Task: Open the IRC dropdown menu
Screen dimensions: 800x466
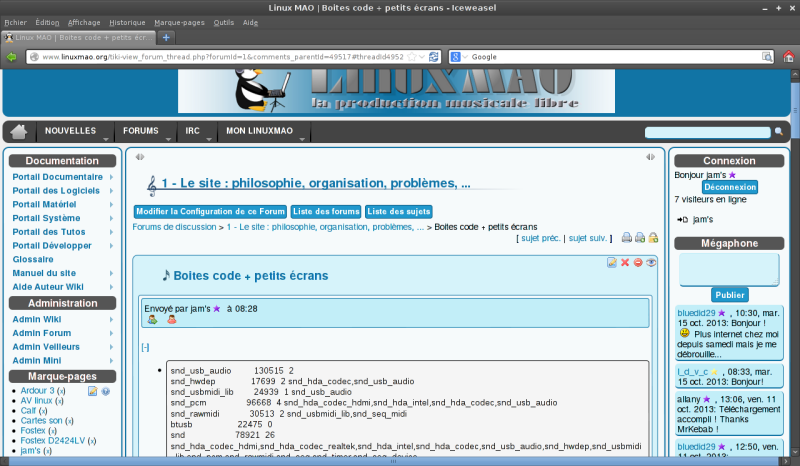Action: [x=197, y=132]
